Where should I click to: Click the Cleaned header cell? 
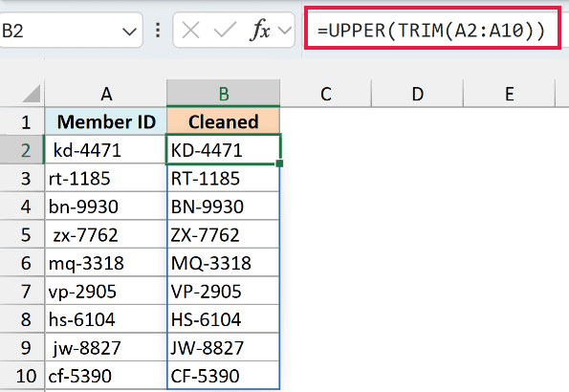click(x=223, y=121)
